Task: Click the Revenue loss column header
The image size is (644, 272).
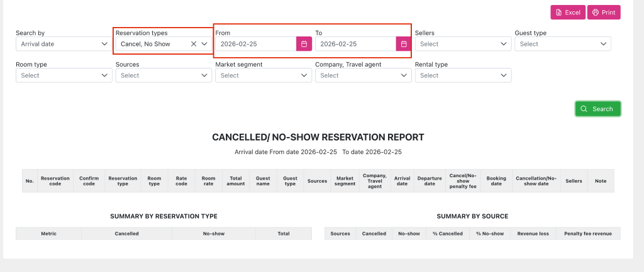Action: (x=533, y=234)
